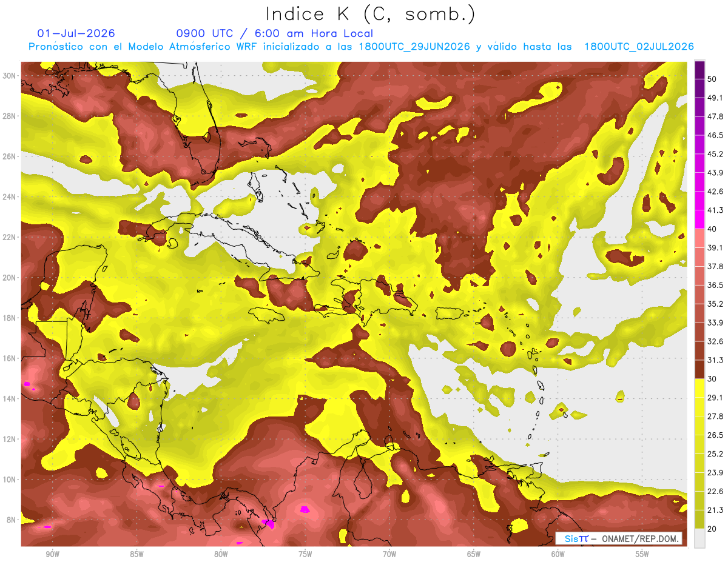The image size is (728, 562).
Task: Click the colorbar value "32.6"
Action: point(714,341)
